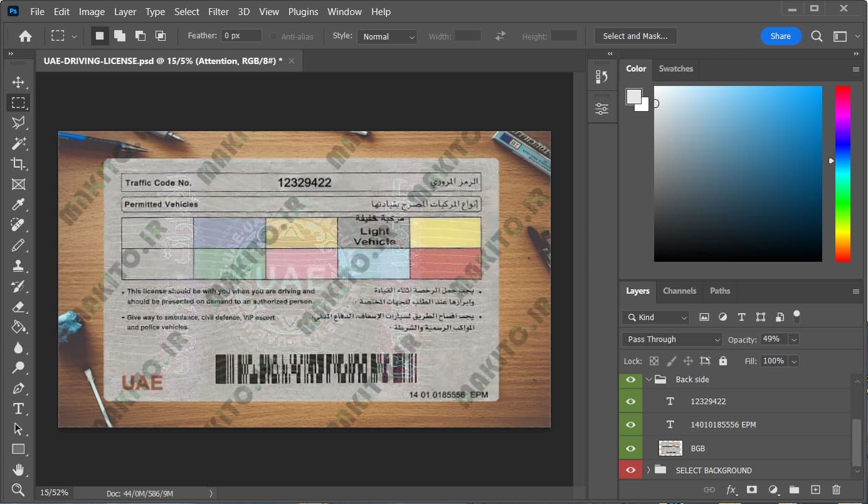Viewport: 868px width, 504px height.
Task: Select the Paint Bucket tool
Action: point(18,327)
